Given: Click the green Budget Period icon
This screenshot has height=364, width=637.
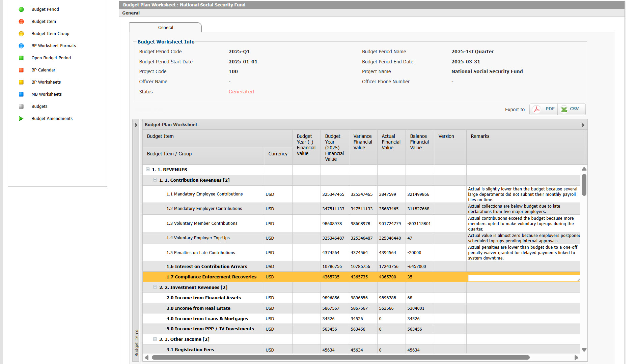Looking at the screenshot, I should [x=21, y=9].
